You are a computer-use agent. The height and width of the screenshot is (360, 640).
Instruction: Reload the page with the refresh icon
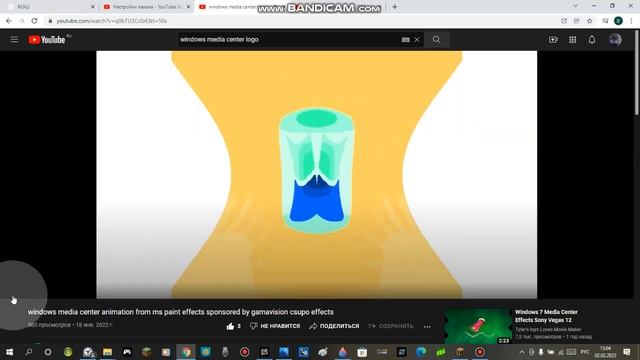(x=34, y=21)
